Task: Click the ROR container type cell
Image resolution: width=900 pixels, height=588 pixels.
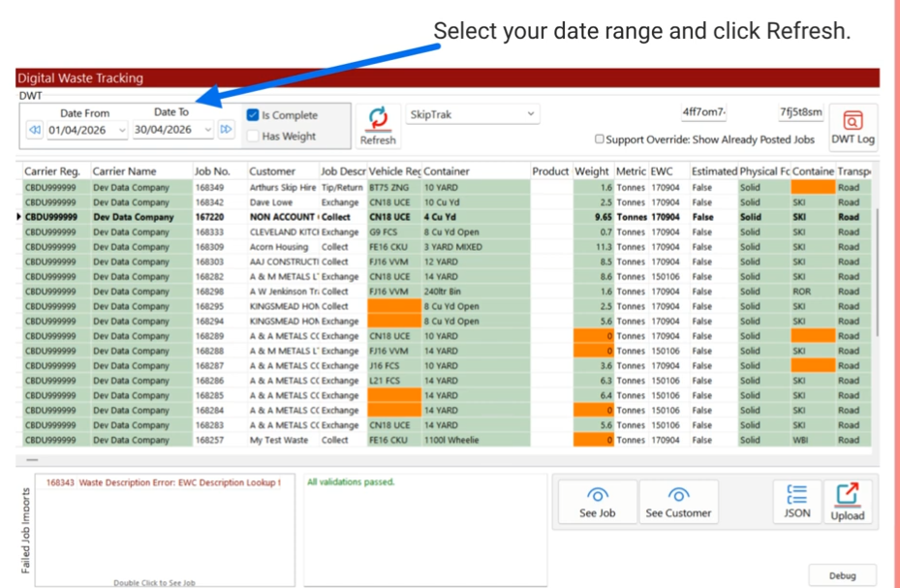Action: 813,292
